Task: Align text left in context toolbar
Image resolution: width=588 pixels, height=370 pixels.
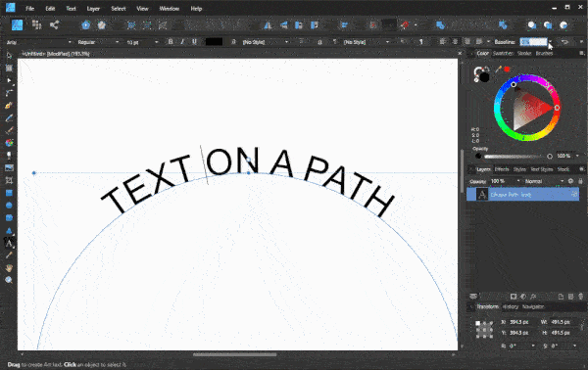Action: click(443, 41)
